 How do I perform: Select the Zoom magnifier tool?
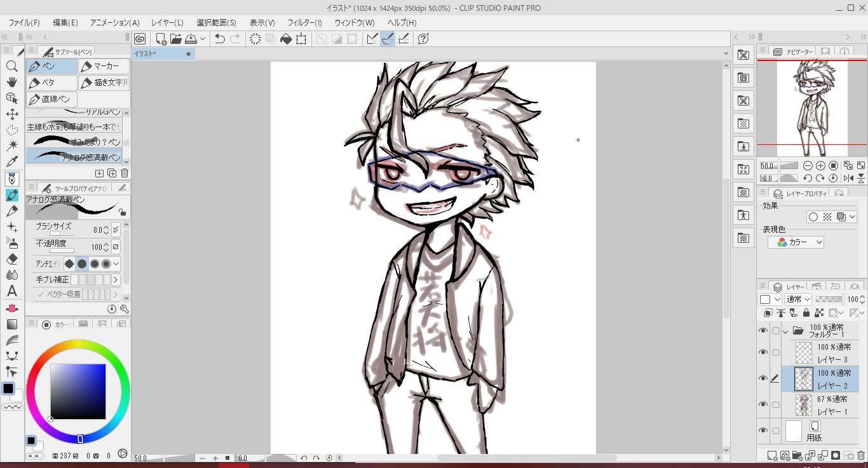point(11,66)
